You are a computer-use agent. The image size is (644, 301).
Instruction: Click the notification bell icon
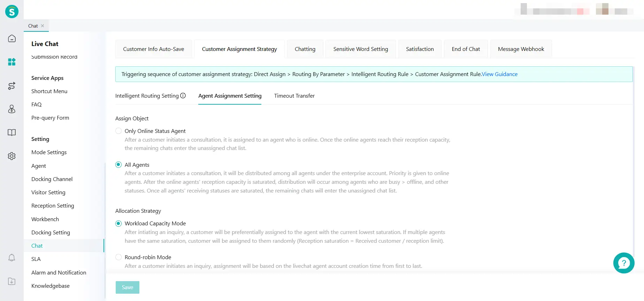[12, 258]
